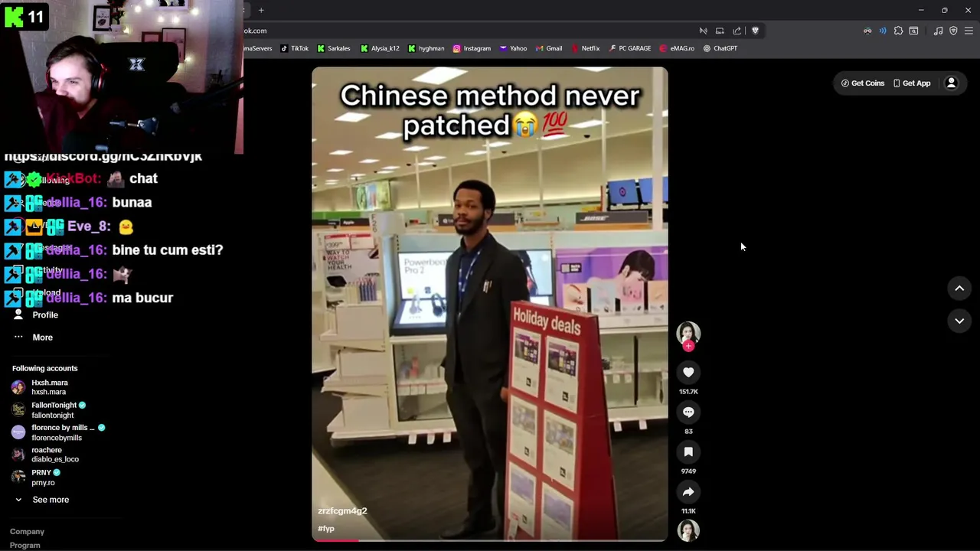Open the music note icon in the browser toolbar
Screen dimensions: 980x551
click(938, 31)
